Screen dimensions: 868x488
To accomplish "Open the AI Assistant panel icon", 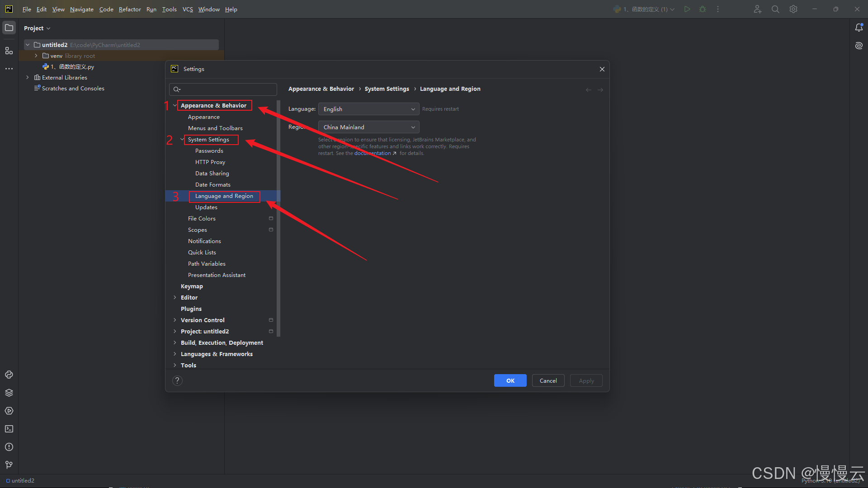I will click(859, 46).
